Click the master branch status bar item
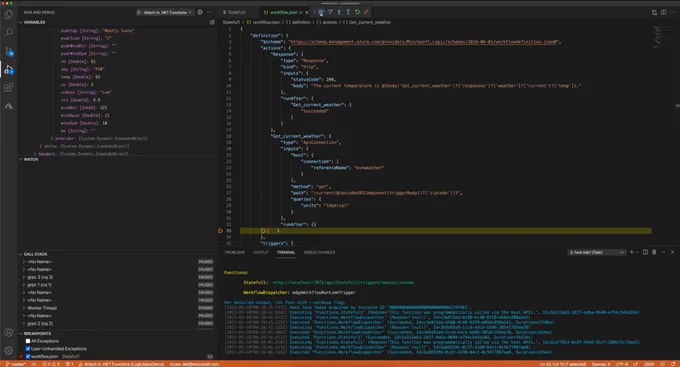The image size is (680, 367). [x=16, y=364]
